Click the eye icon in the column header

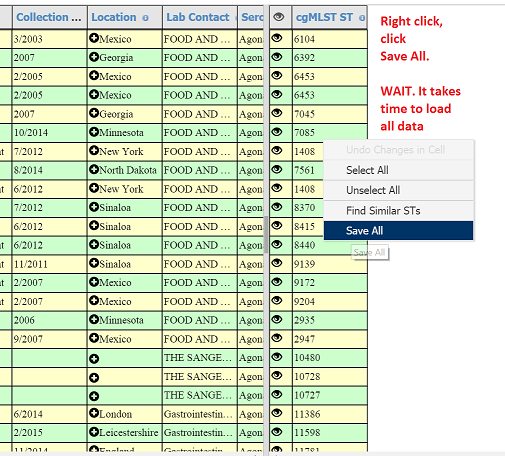point(279,16)
